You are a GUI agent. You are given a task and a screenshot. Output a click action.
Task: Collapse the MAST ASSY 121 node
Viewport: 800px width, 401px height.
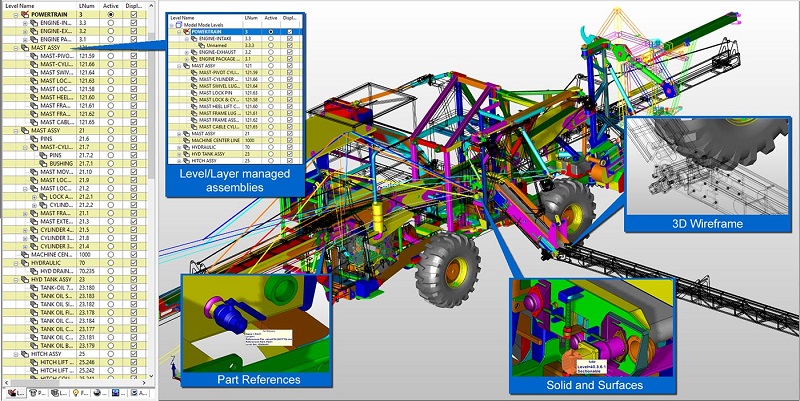16,47
